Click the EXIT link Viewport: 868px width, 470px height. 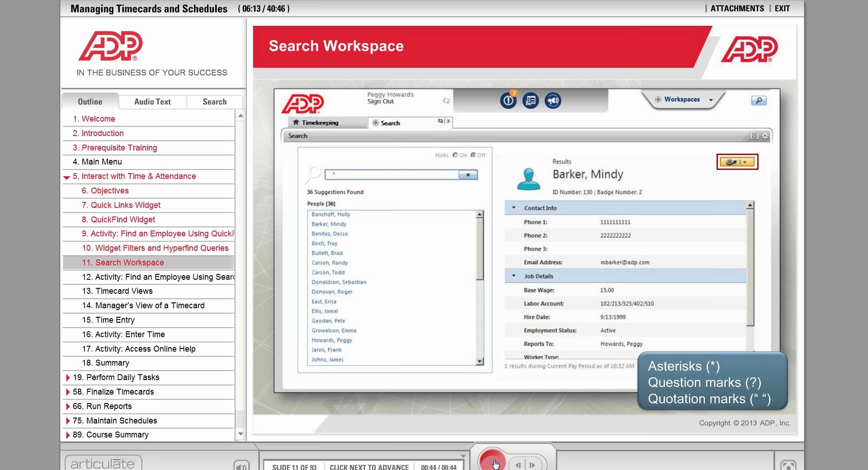pos(783,8)
